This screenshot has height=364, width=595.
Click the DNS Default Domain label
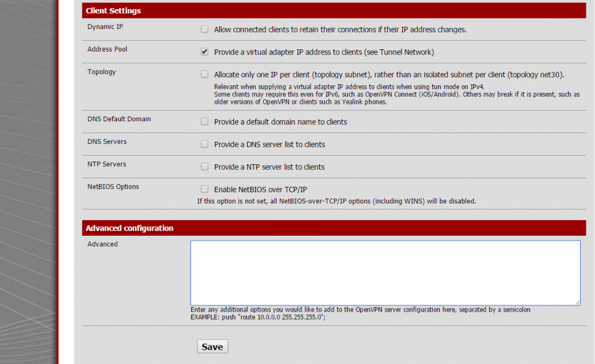[119, 119]
